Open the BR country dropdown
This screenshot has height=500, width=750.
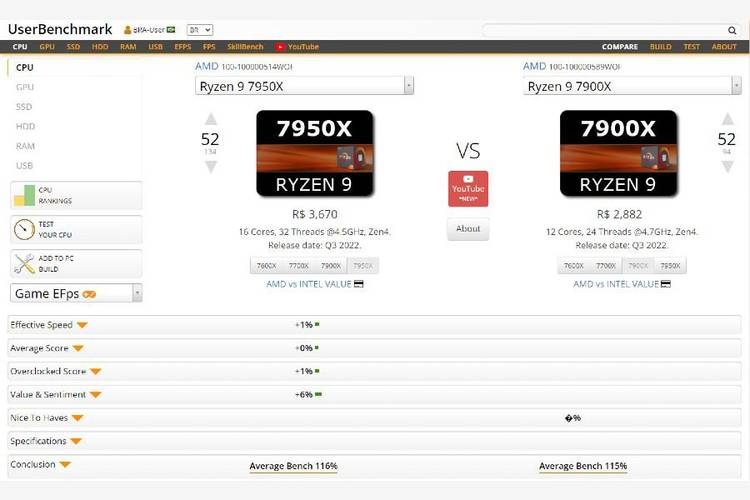point(200,30)
